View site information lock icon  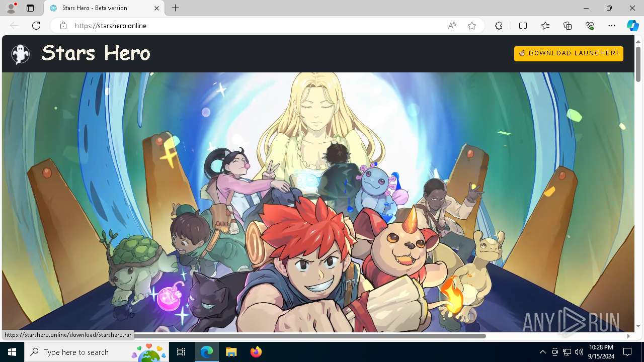tap(63, 26)
